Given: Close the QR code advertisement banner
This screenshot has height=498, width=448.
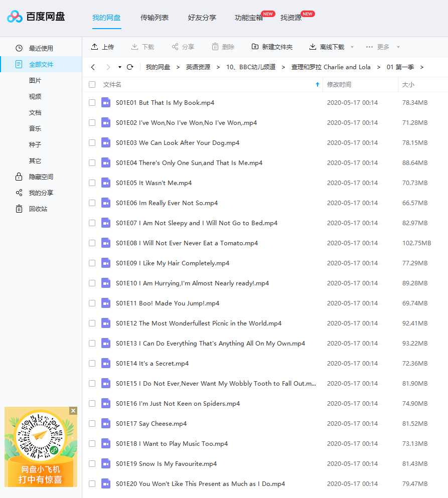Looking at the screenshot, I should coord(73,411).
